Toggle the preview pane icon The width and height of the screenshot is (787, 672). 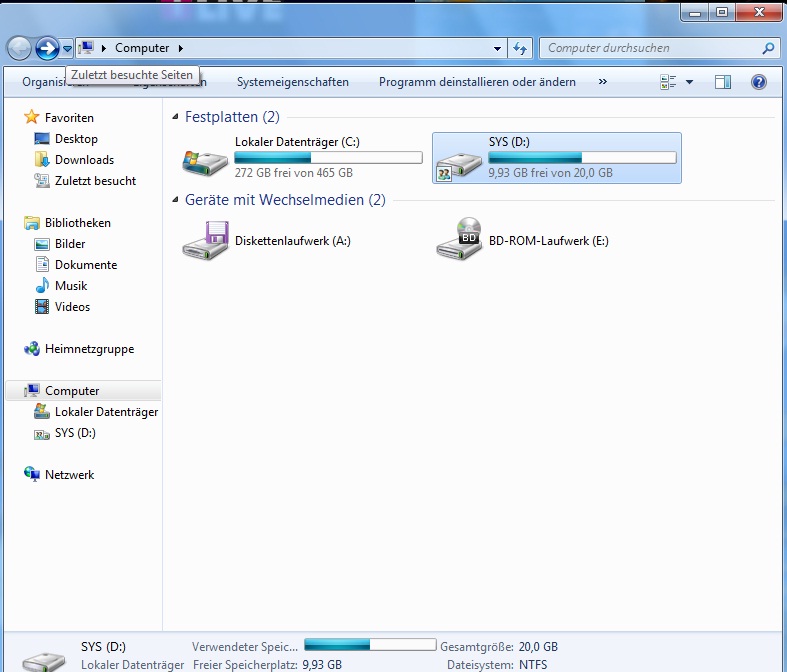click(722, 82)
